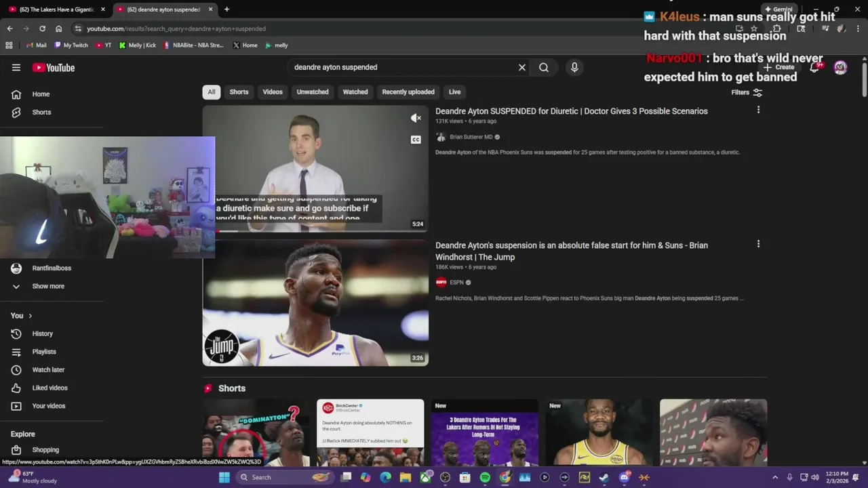The height and width of the screenshot is (488, 868).
Task: Select the Unwatched filter chip
Action: pyautogui.click(x=313, y=91)
